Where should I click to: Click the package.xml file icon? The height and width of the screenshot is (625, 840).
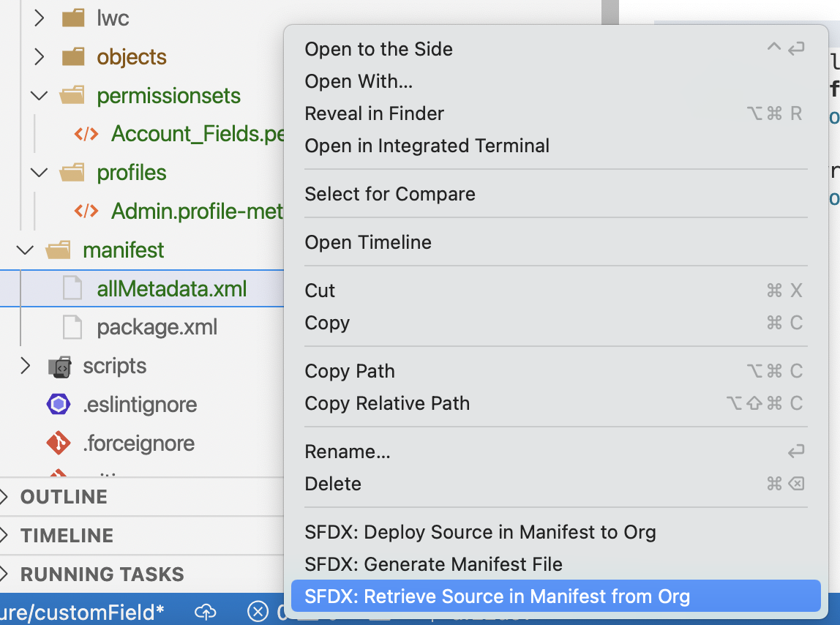[x=72, y=327]
